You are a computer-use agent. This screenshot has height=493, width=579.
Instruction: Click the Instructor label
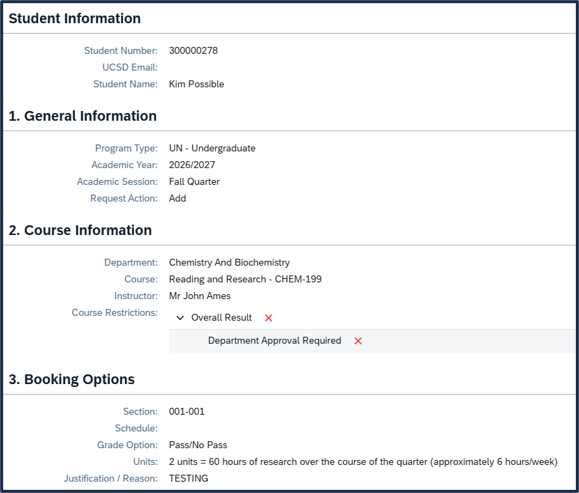pos(136,296)
